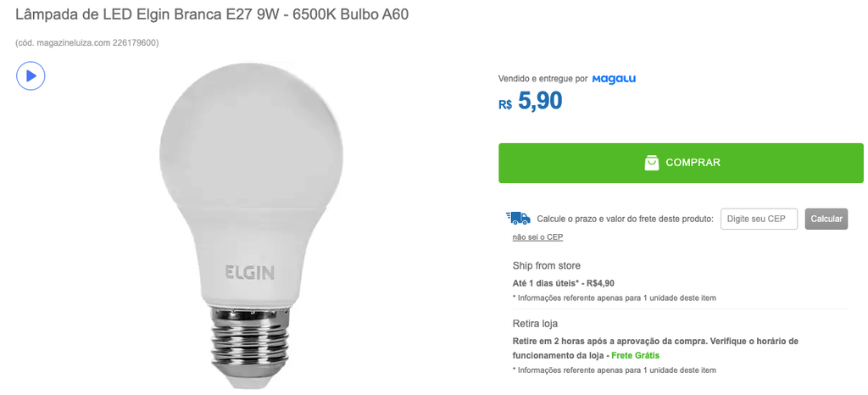
Task: Click the product code 226179600 text
Action: (135, 42)
